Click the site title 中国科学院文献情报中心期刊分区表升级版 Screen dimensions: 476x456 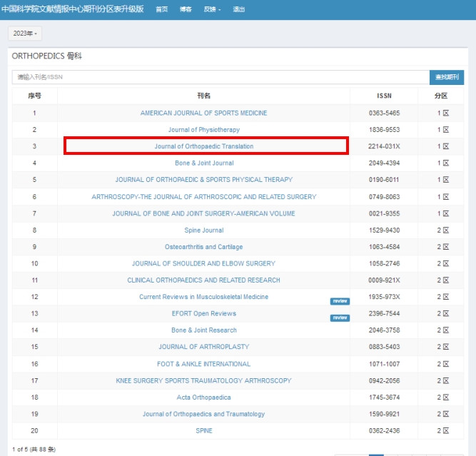pos(73,9)
